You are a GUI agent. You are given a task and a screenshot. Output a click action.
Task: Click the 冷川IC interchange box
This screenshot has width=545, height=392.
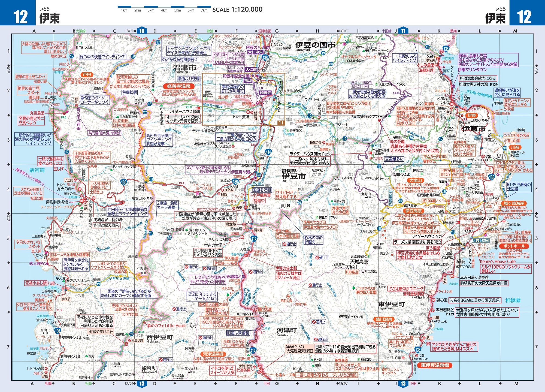click(x=367, y=140)
